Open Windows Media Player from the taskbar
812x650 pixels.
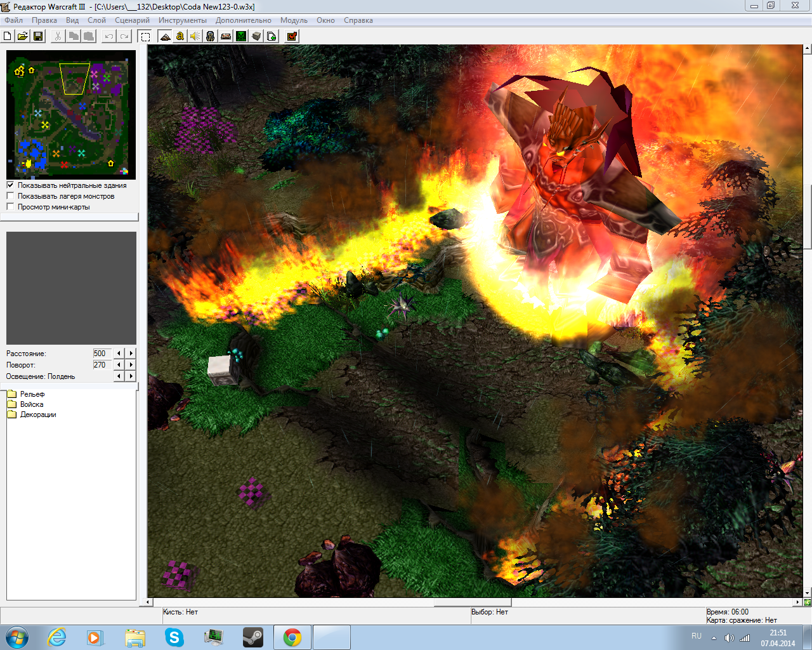click(95, 637)
